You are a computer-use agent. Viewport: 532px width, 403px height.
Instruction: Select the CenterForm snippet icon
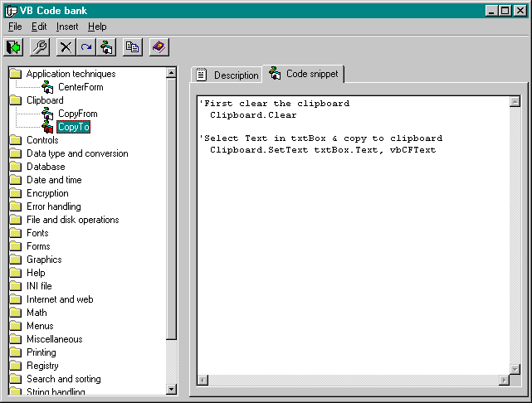(x=47, y=87)
